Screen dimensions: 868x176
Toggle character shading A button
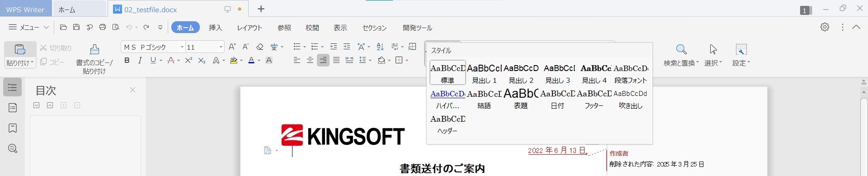pyautogui.click(x=269, y=60)
